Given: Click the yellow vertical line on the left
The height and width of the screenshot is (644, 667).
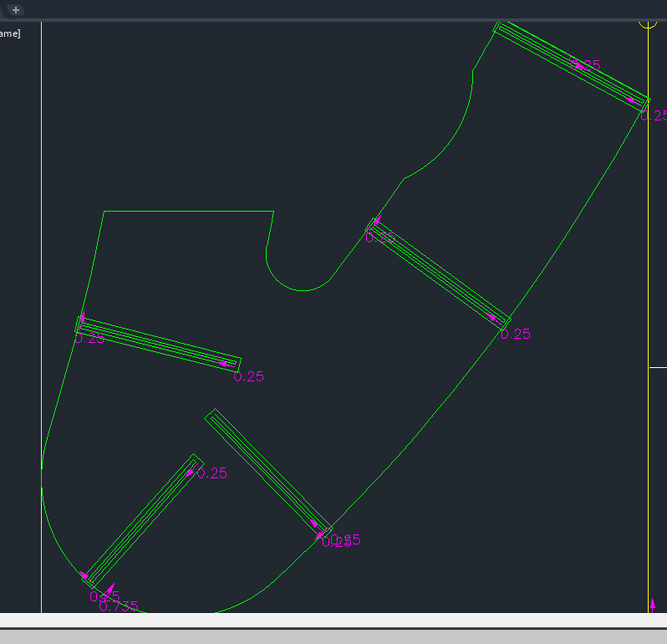Looking at the screenshot, I should [42, 251].
